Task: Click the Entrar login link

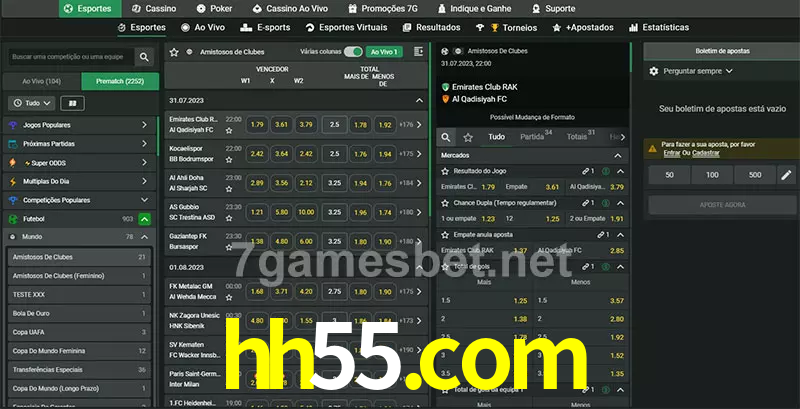Action: coord(671,153)
